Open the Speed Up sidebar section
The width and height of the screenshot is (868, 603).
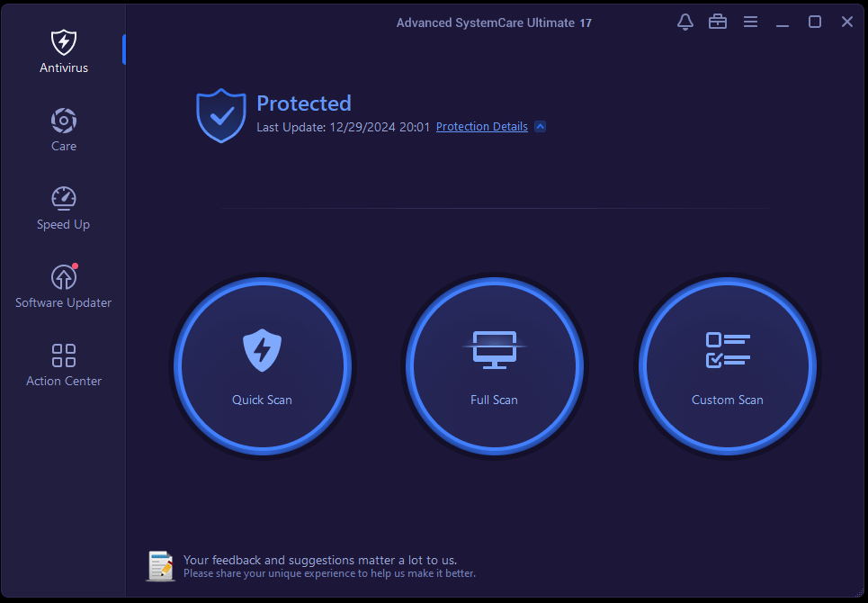(x=64, y=208)
